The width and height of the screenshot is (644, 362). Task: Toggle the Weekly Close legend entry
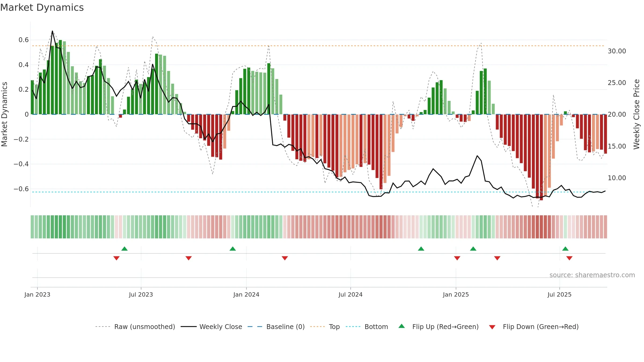tap(211, 327)
